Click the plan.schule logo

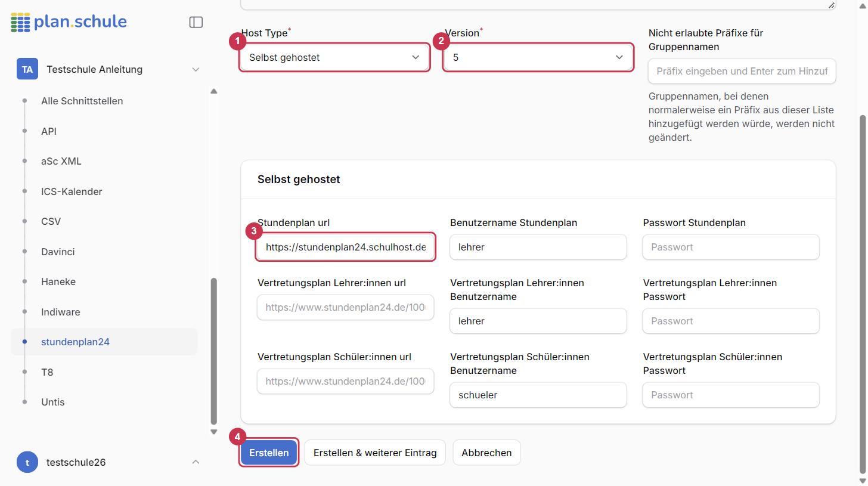click(69, 22)
